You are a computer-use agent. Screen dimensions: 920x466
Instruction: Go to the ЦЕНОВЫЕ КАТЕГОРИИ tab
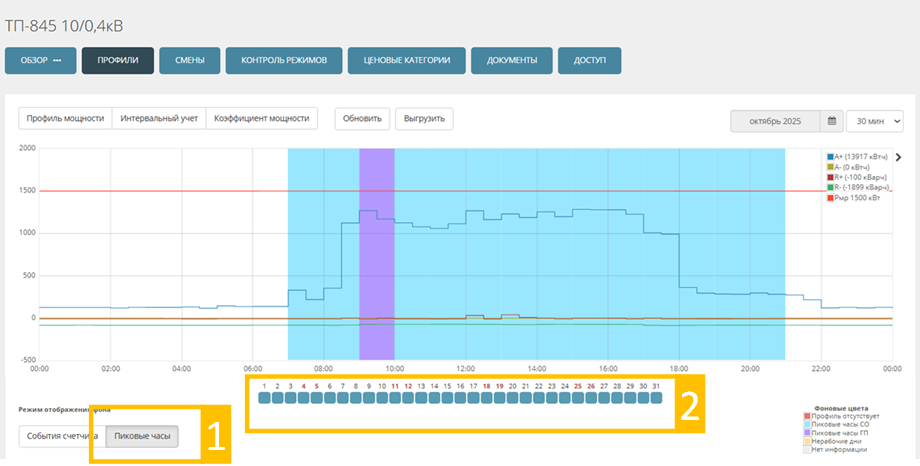click(406, 61)
